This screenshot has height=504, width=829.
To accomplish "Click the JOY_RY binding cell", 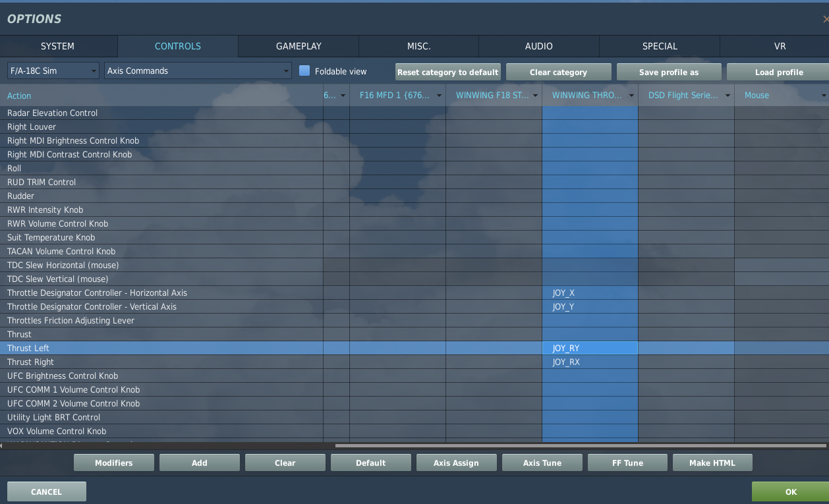I will [x=590, y=348].
